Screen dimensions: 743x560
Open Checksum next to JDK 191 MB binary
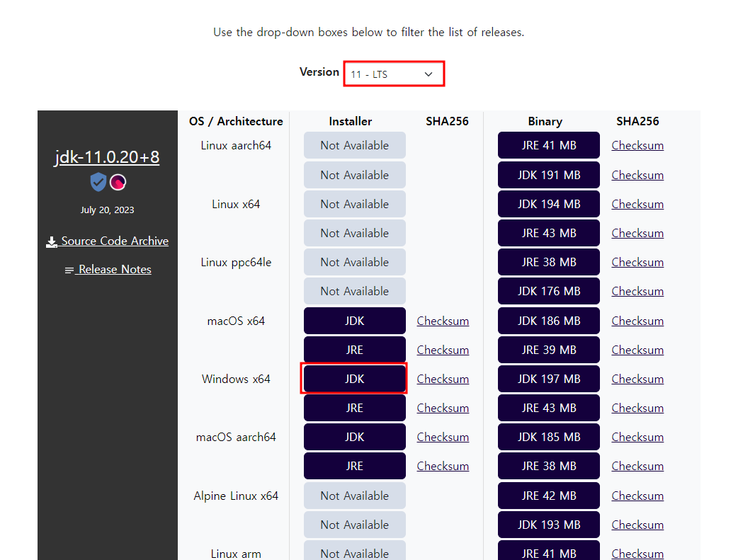[637, 176]
